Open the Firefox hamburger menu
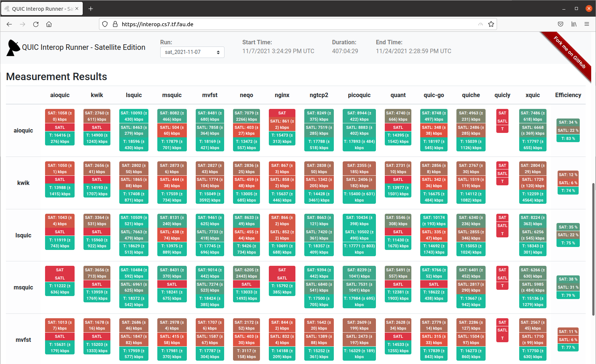 587,24
